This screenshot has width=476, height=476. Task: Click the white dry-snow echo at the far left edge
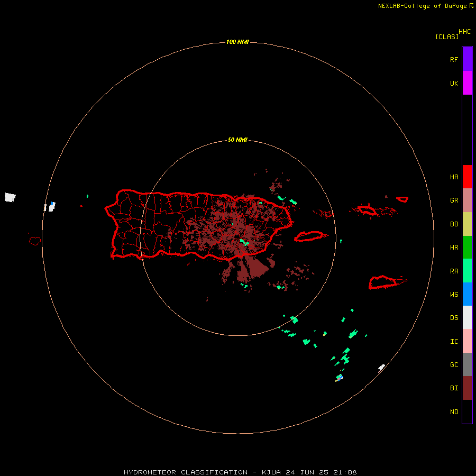(10, 197)
